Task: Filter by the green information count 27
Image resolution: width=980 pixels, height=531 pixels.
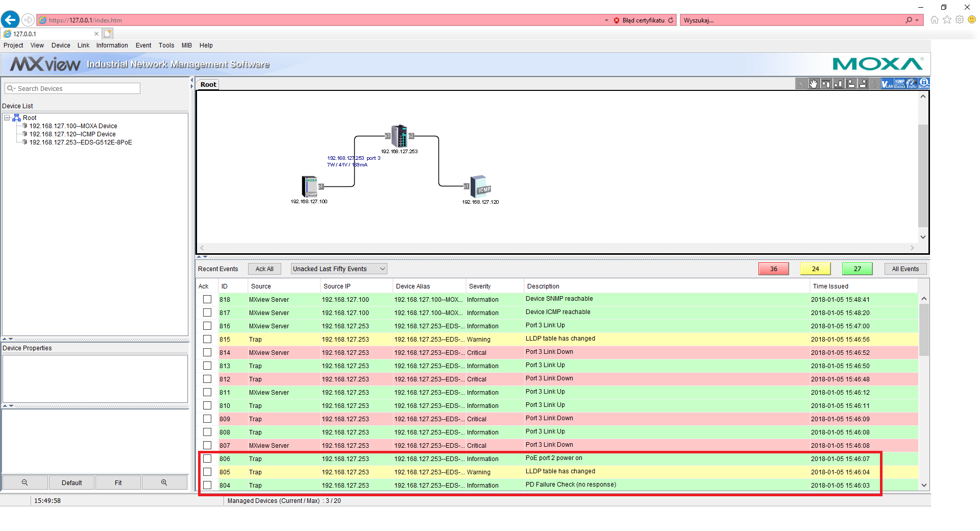Action: 857,269
